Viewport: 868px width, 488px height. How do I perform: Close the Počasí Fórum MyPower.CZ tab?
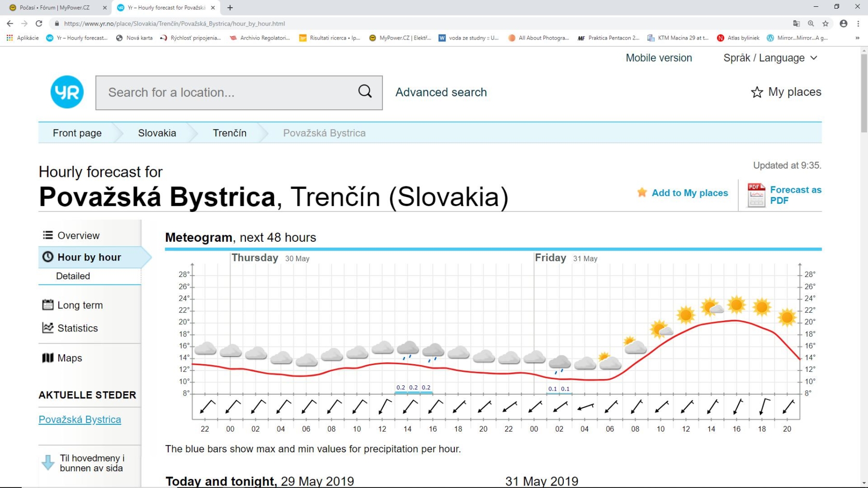pos(105,7)
